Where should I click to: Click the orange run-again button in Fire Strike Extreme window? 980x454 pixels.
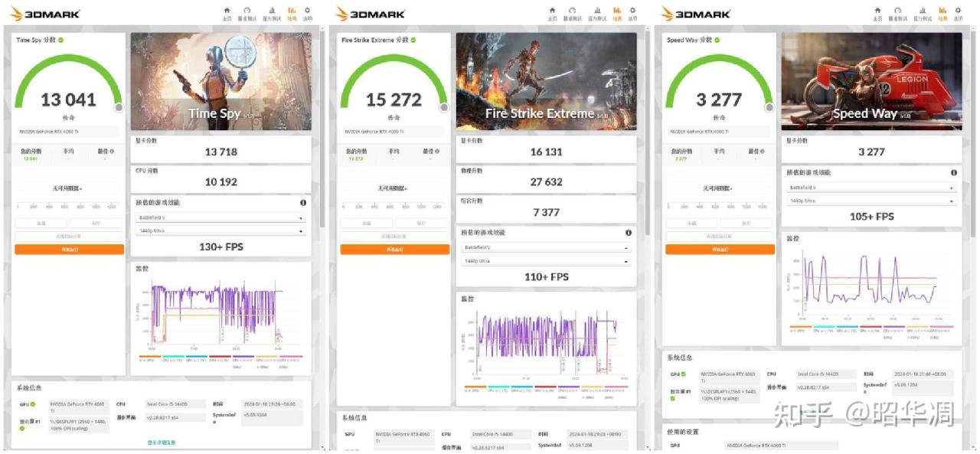[394, 250]
